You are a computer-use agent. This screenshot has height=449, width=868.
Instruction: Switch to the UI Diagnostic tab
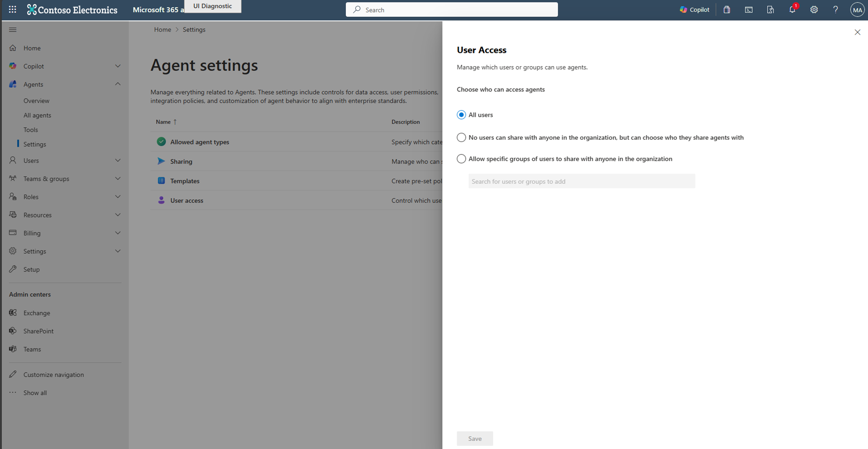(212, 6)
